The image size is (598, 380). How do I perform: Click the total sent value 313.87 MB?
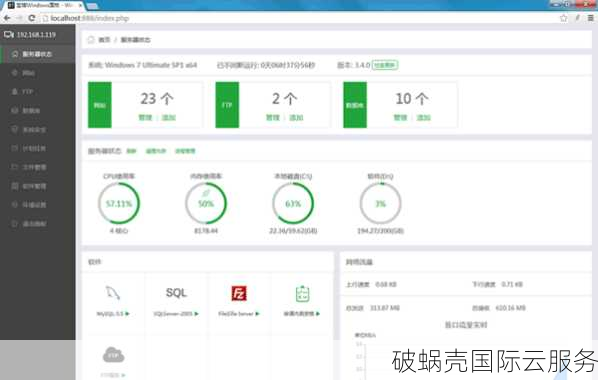(x=385, y=308)
